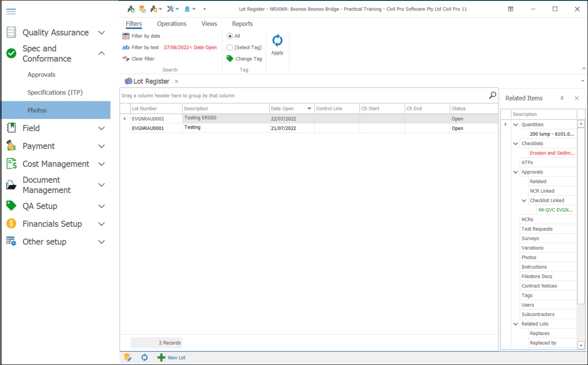This screenshot has width=588, height=365.
Task: Switch to the Operations ribbon tab
Action: 171,24
